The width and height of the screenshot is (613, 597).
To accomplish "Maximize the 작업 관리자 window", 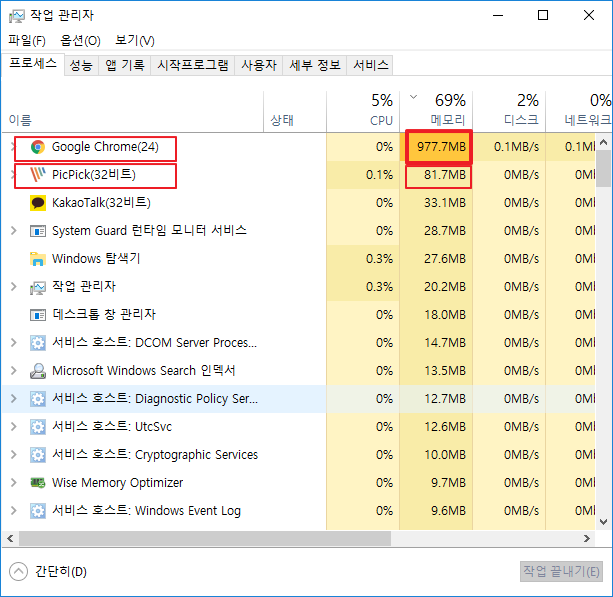I will [543, 16].
